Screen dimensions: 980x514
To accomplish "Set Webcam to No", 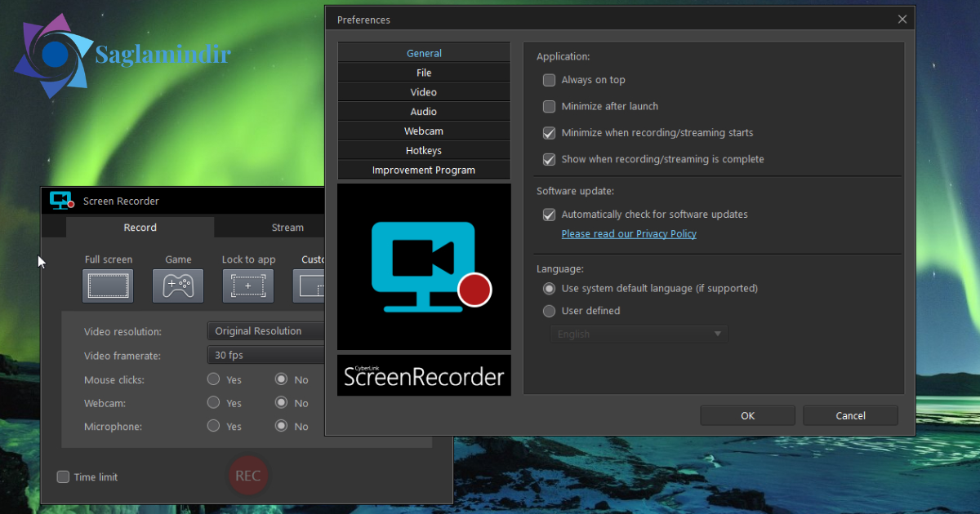I will pyautogui.click(x=282, y=402).
